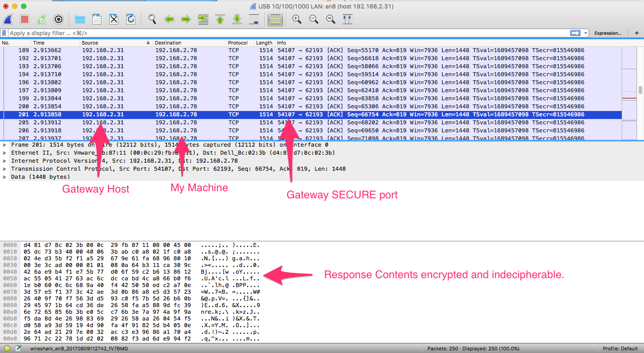Go to the last packet

(237, 19)
